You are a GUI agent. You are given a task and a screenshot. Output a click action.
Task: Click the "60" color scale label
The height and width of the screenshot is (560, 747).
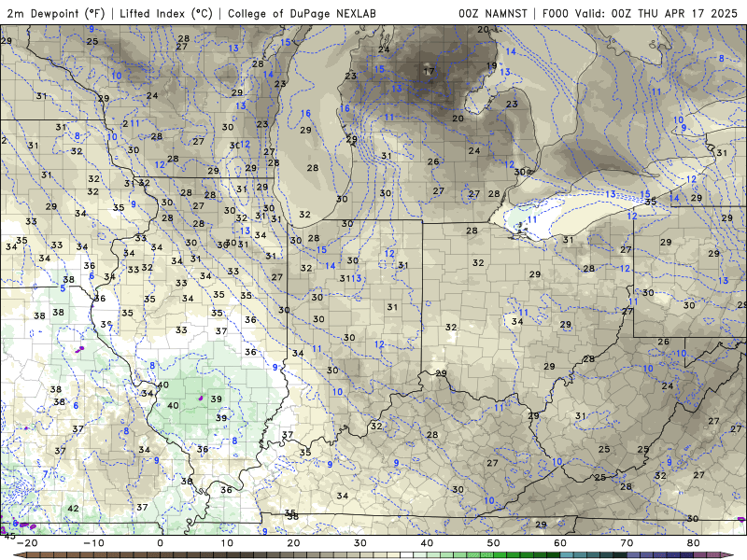tap(560, 543)
